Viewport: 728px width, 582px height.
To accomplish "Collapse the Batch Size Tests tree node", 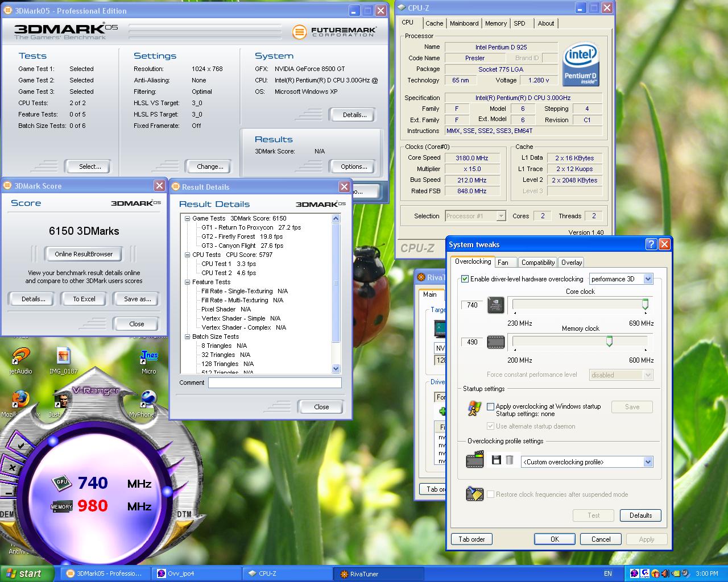I will point(187,336).
